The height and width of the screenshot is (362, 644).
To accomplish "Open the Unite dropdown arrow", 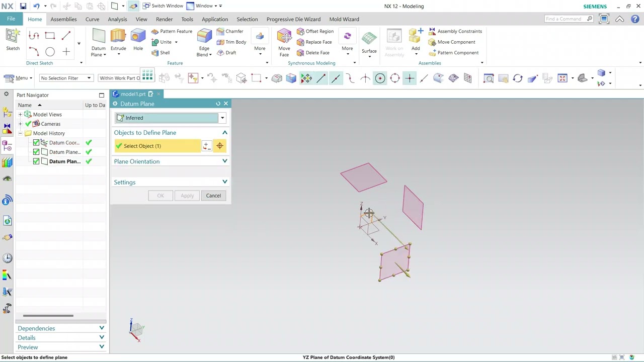I will coord(176,42).
